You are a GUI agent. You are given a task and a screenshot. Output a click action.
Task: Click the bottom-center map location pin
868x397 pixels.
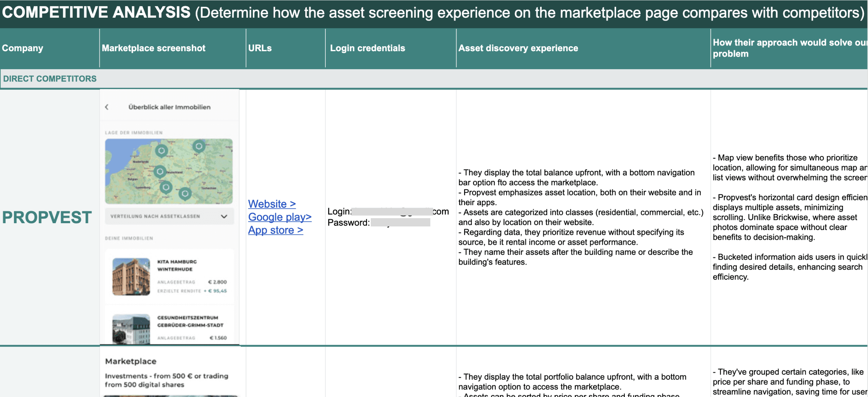(x=185, y=194)
